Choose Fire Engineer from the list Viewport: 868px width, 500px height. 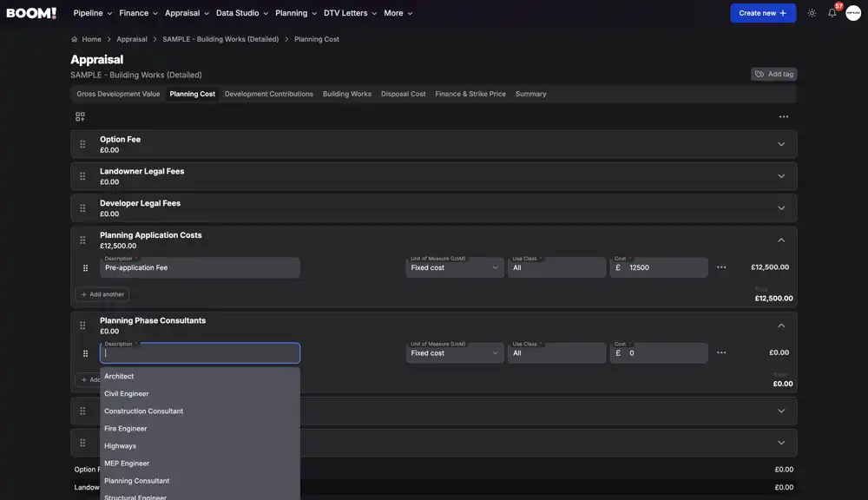pos(200,429)
